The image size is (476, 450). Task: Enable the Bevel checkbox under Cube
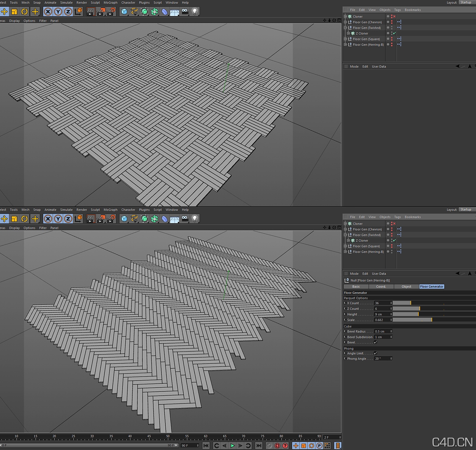tap(376, 342)
